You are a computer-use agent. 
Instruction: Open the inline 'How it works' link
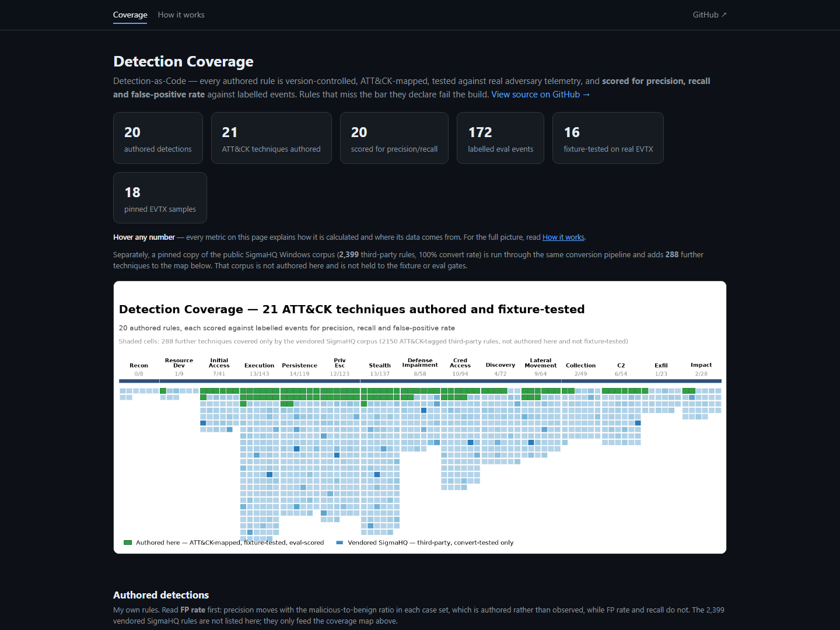[563, 237]
